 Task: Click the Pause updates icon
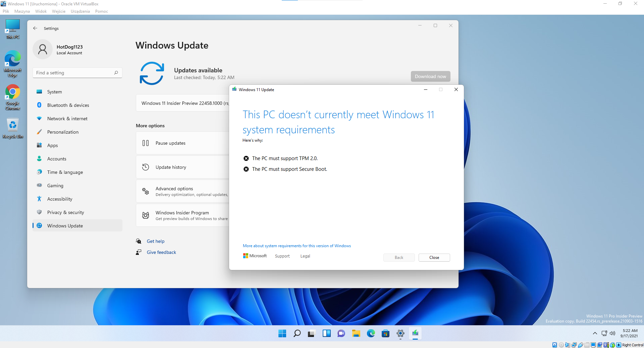click(146, 143)
